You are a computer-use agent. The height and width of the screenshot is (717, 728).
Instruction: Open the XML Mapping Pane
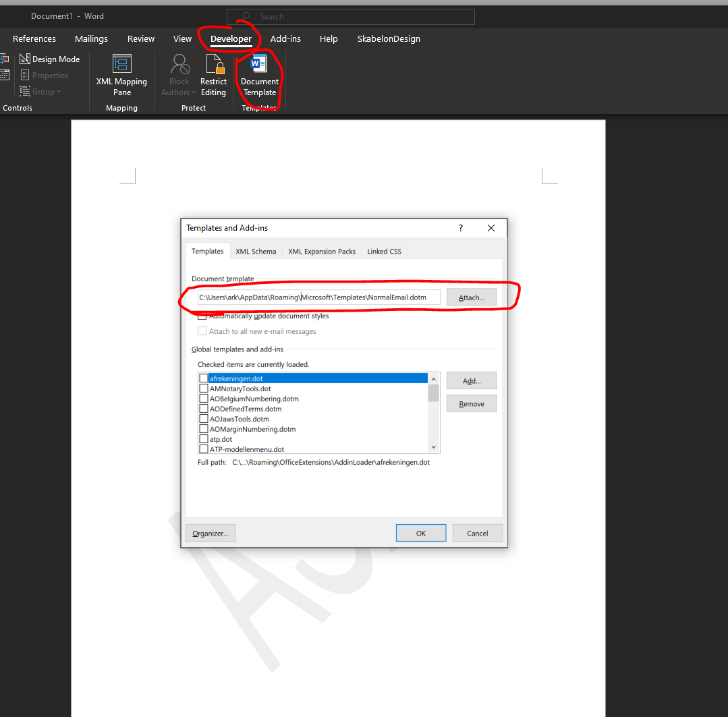point(121,75)
